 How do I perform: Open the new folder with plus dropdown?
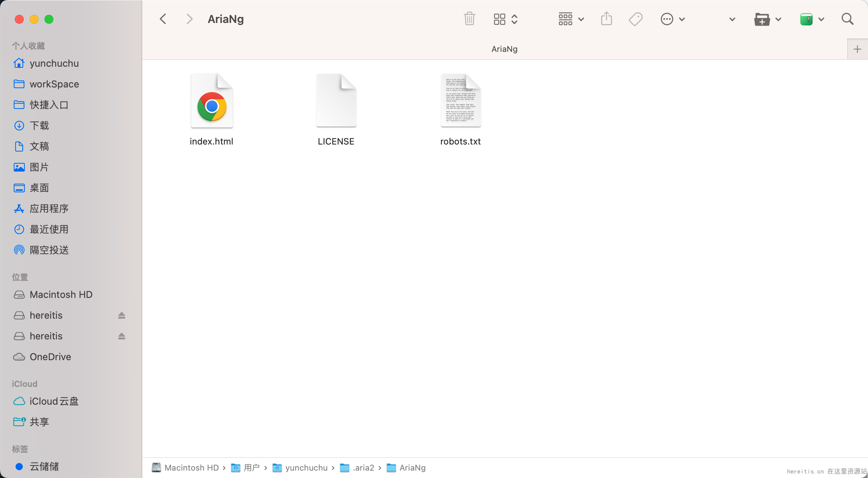[x=767, y=19]
